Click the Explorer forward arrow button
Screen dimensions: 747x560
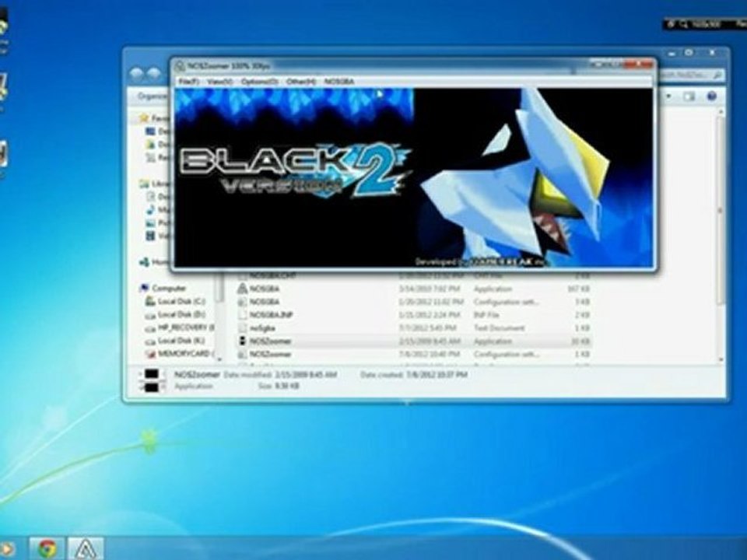(153, 73)
